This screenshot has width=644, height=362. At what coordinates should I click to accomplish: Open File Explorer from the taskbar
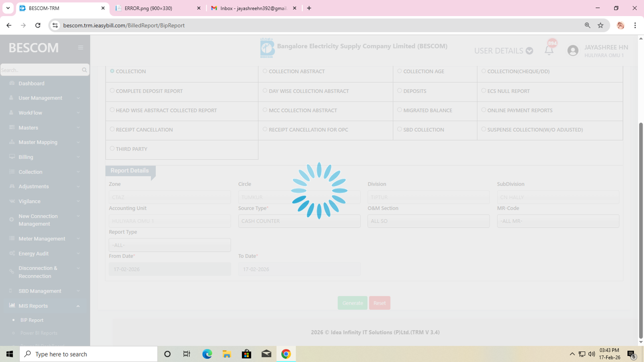click(x=227, y=354)
